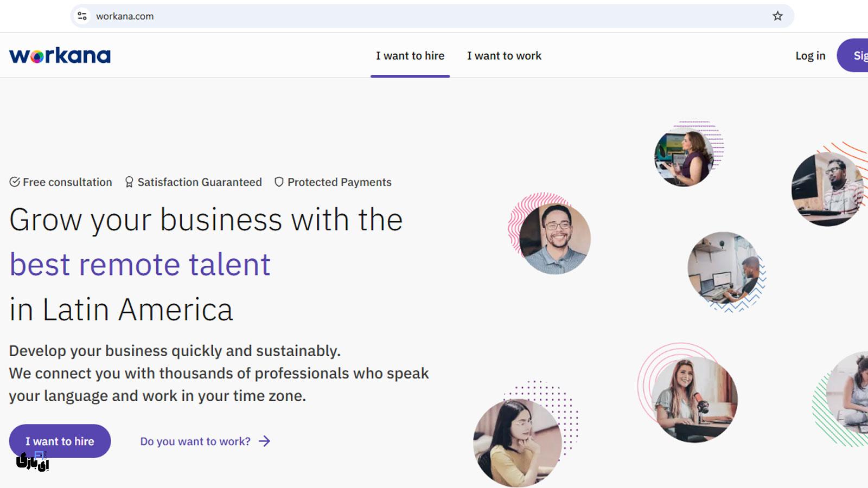Click the Satisfaction Guaranteed ribbon icon

click(x=129, y=182)
